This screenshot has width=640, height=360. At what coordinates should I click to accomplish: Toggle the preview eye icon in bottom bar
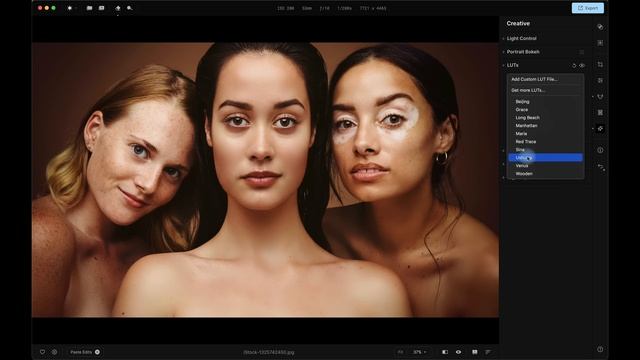pyautogui.click(x=458, y=352)
